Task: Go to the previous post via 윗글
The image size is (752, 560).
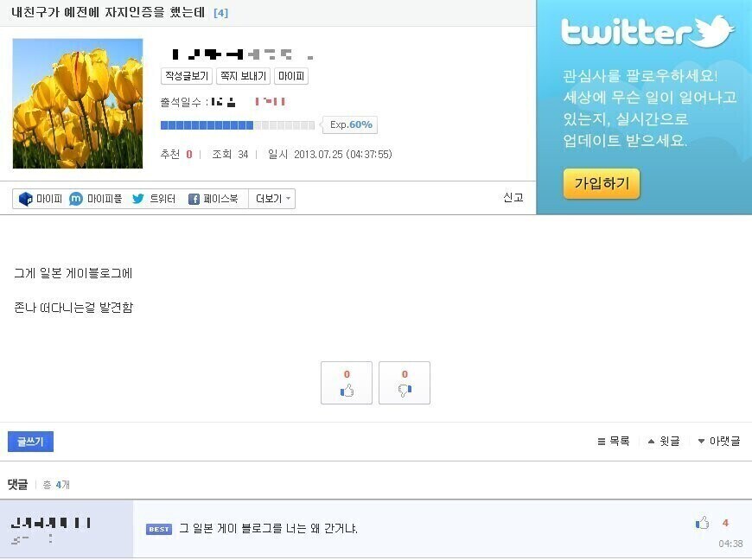Action: [664, 441]
